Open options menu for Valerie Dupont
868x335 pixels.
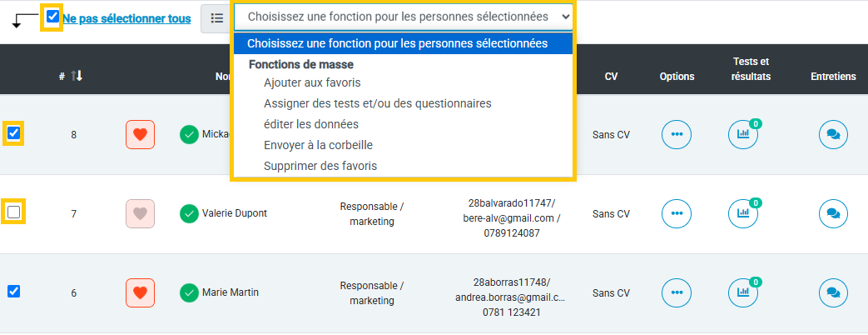coord(677,213)
